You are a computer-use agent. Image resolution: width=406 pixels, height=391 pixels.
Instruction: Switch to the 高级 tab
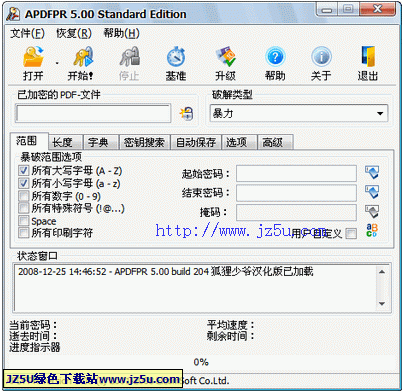pos(275,143)
